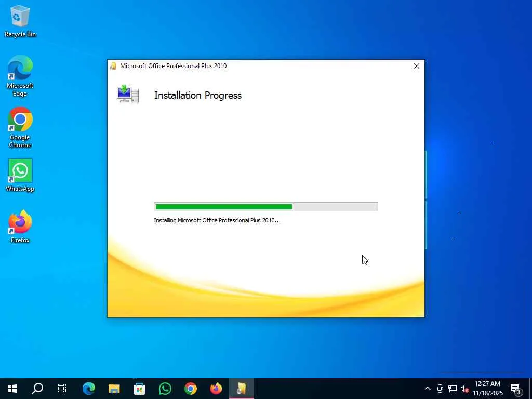Click the Installation Progress computer icon
This screenshot has width=532, height=399.
click(128, 94)
